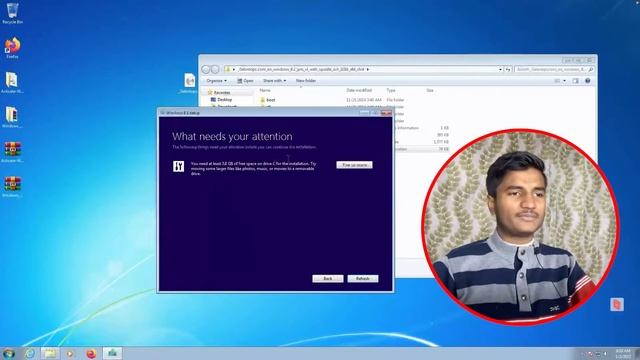Sort by the Type column header

pos(391,90)
